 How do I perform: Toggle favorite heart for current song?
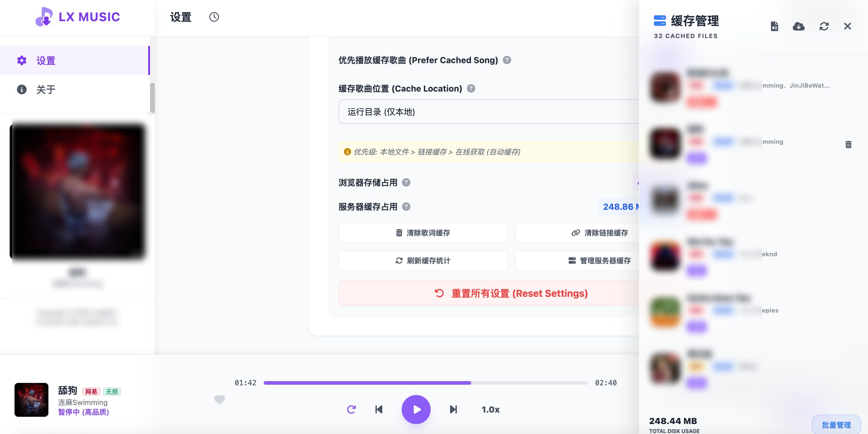(x=219, y=399)
